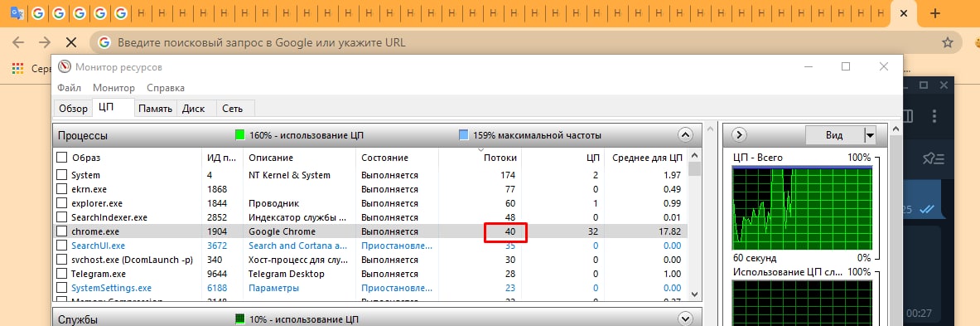Tick the Образ select-all checkbox
Image resolution: width=980 pixels, height=326 pixels.
pyautogui.click(x=62, y=158)
